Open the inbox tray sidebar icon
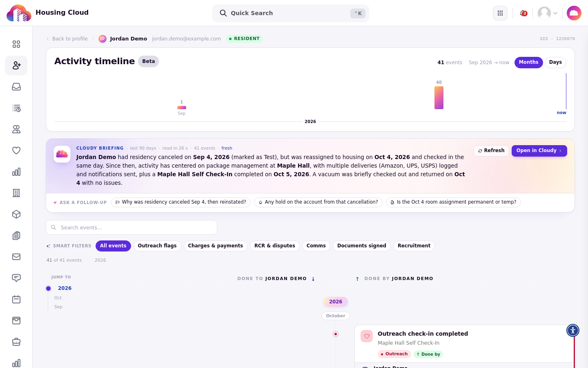The image size is (588, 368). click(x=16, y=87)
